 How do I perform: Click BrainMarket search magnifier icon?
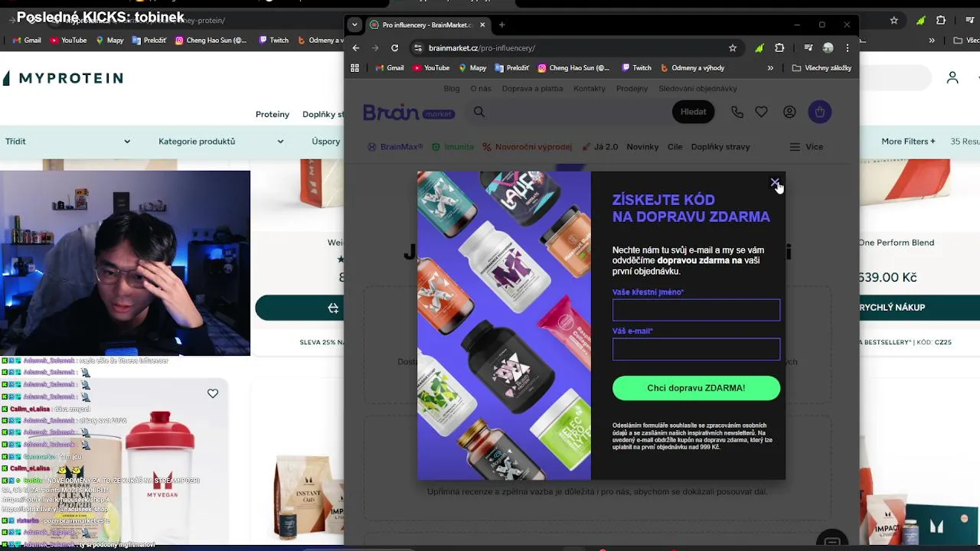click(x=479, y=112)
